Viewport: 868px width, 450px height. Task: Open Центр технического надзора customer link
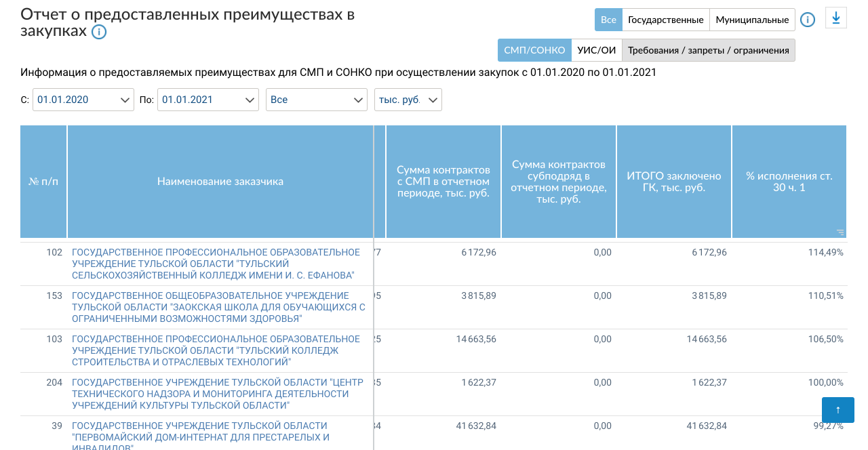tap(217, 394)
